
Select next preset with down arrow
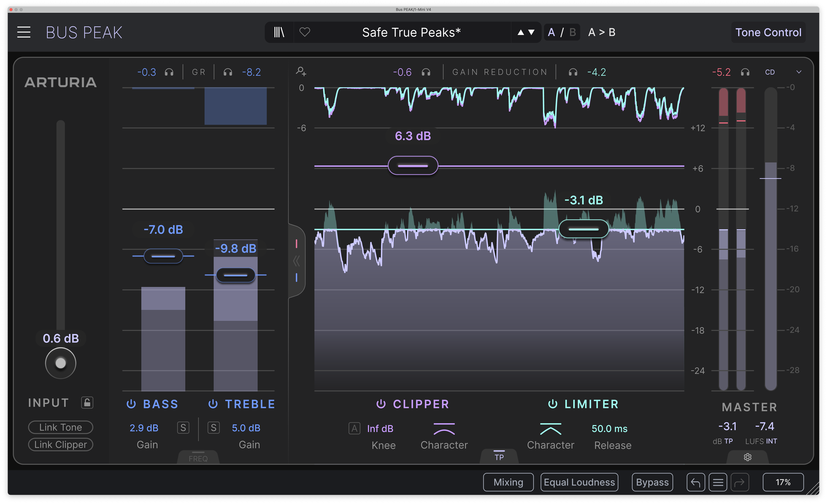click(531, 32)
